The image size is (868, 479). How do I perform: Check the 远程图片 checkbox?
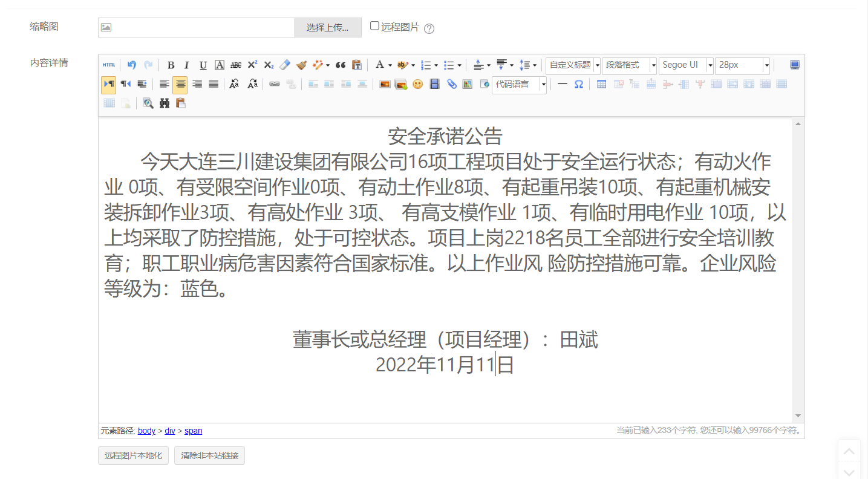point(375,26)
